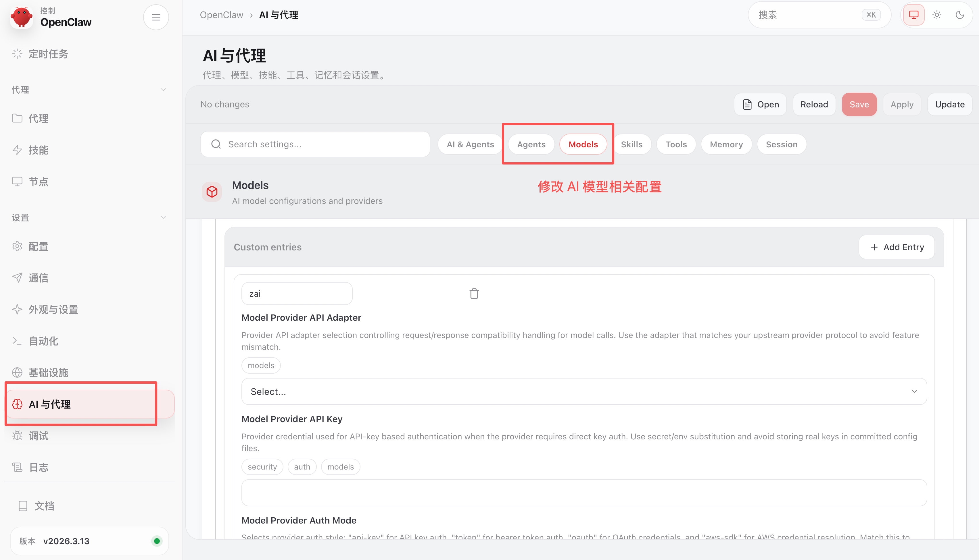Click the hamburger sidebar collapse icon

pyautogui.click(x=156, y=17)
